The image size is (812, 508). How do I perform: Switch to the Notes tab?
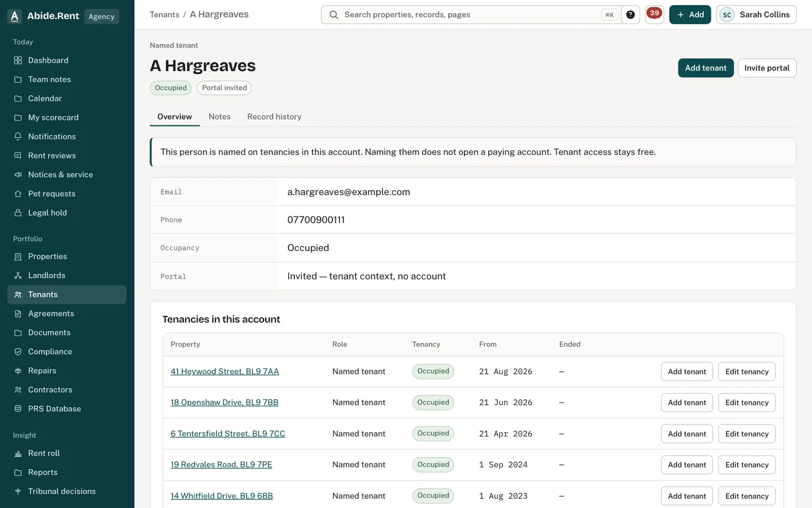coord(219,117)
